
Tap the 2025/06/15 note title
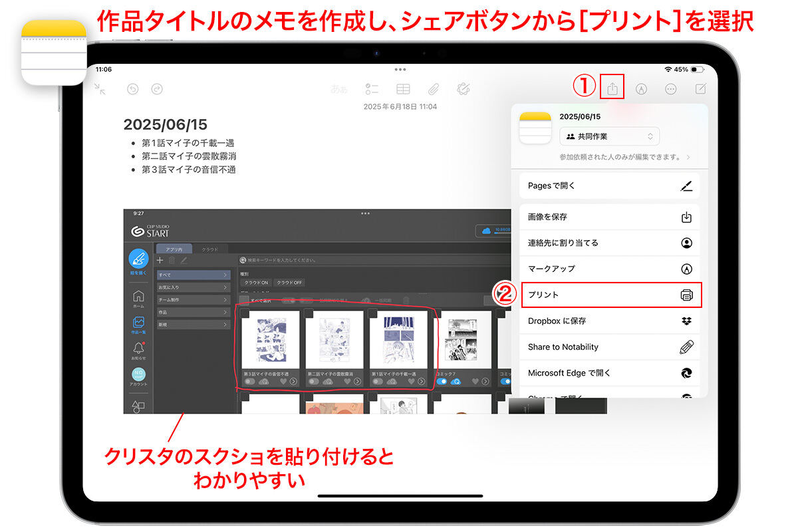click(166, 124)
